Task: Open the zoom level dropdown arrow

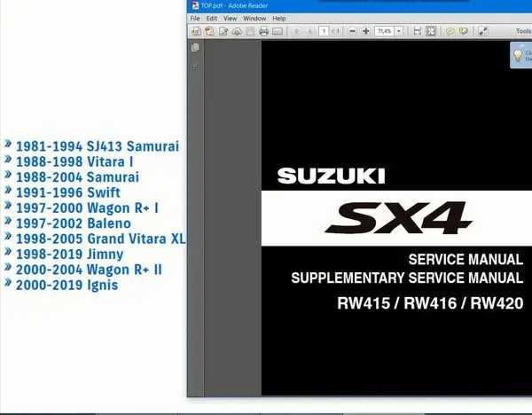Action: tap(399, 31)
